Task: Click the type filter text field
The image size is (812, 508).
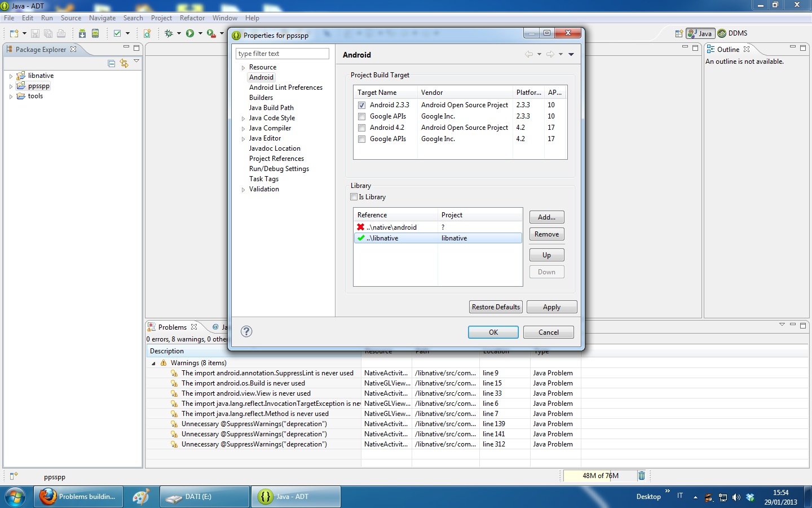Action: (283, 54)
